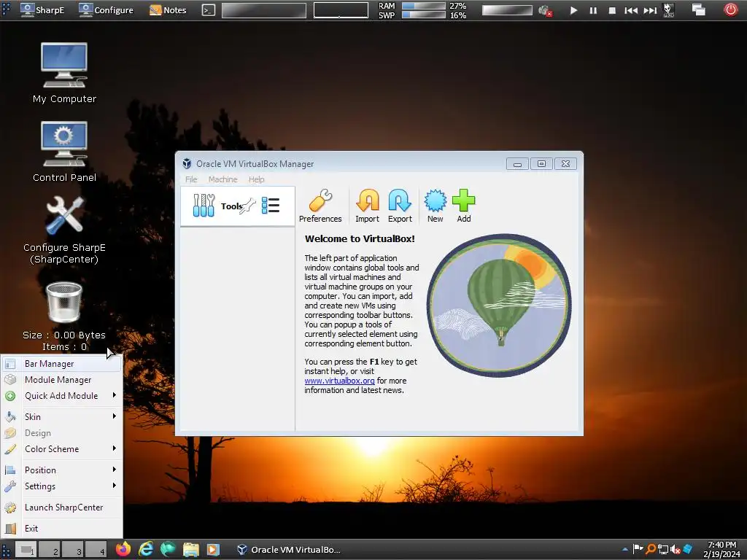
Task: Open Notes from the top bar
Action: pos(168,10)
